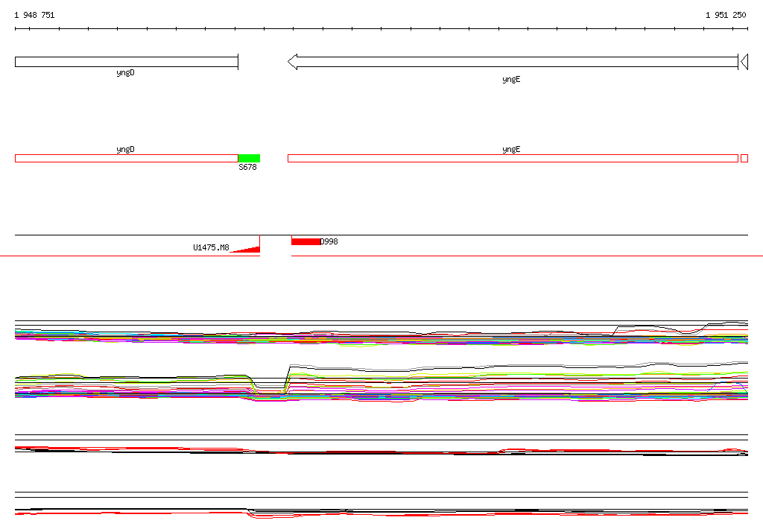Click the U1475.M8 label

coord(211,247)
